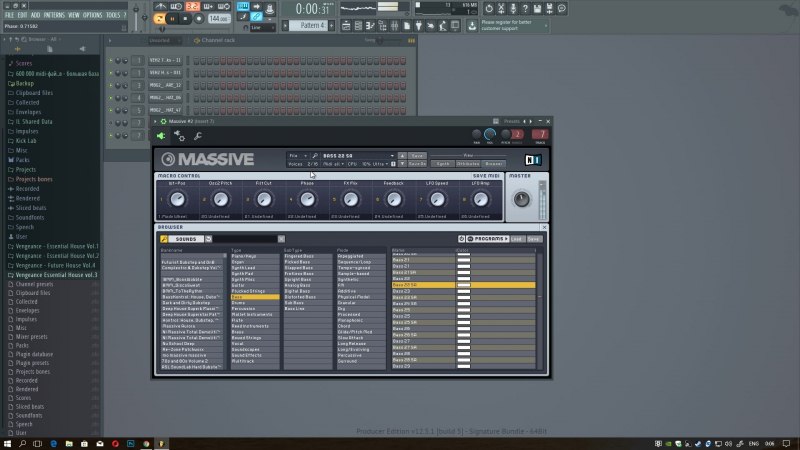Click the LFO Speed macro knob
Viewport: 800px width, 450px height.
437,199
